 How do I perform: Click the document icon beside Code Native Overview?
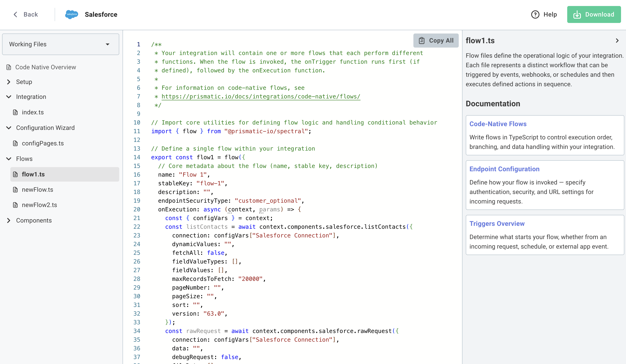[8, 67]
